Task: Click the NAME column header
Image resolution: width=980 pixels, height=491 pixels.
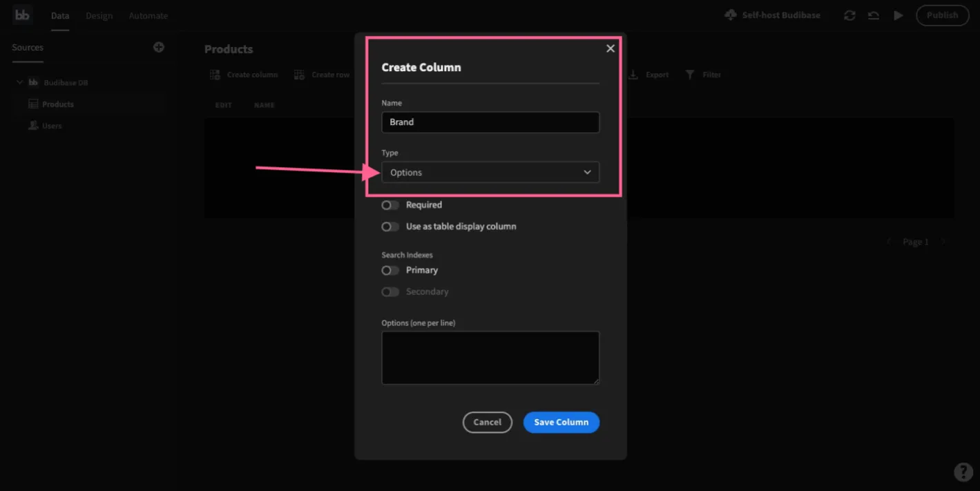Action: click(265, 105)
